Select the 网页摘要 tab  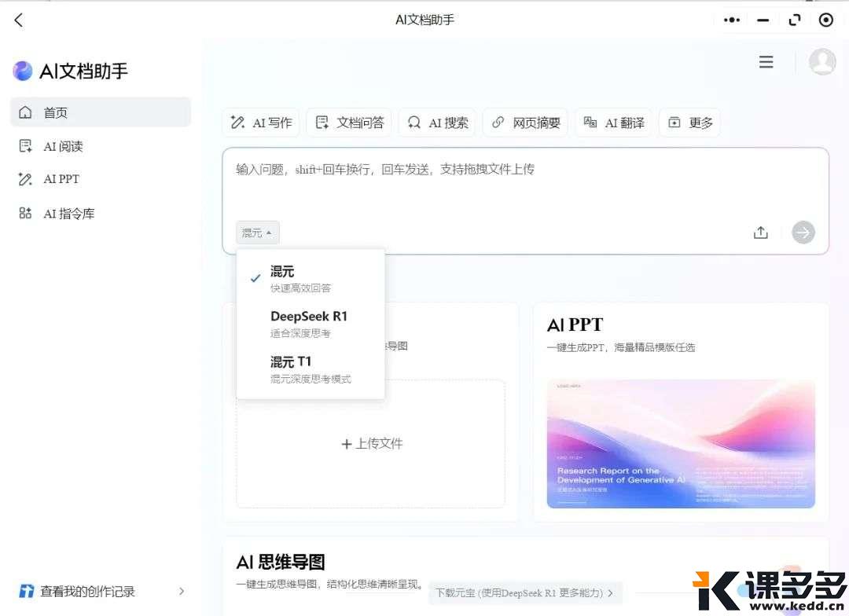point(525,123)
